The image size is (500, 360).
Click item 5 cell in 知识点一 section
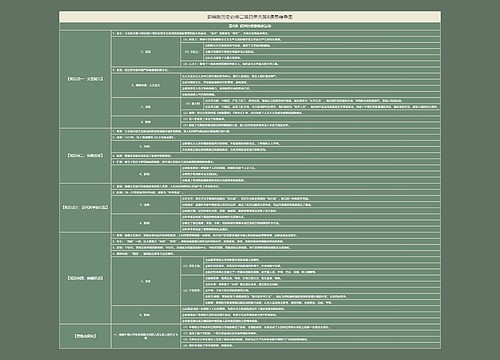click(x=146, y=107)
